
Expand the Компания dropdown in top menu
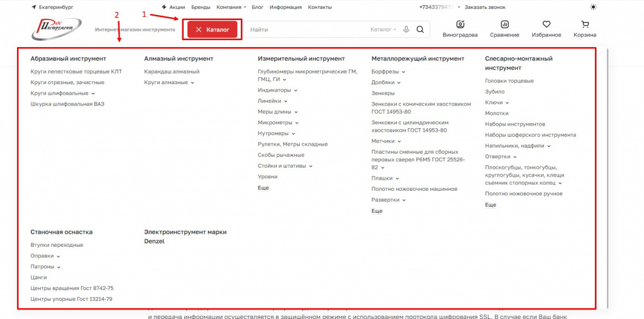(231, 7)
